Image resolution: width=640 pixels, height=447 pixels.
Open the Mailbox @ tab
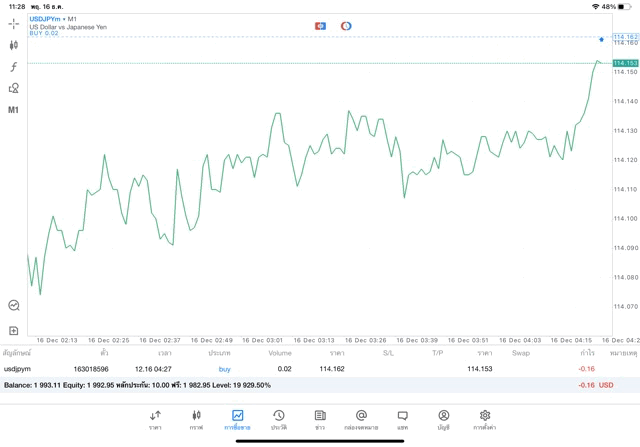point(361,418)
